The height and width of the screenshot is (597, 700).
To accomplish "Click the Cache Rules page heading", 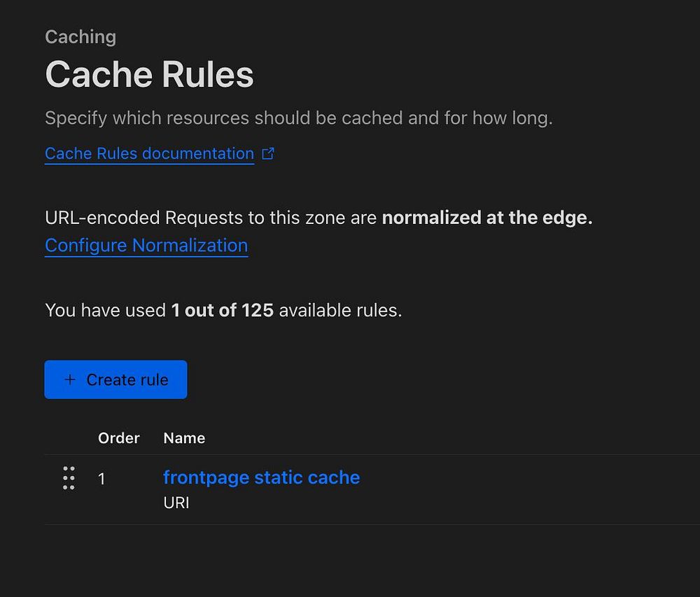I will pyautogui.click(x=149, y=74).
